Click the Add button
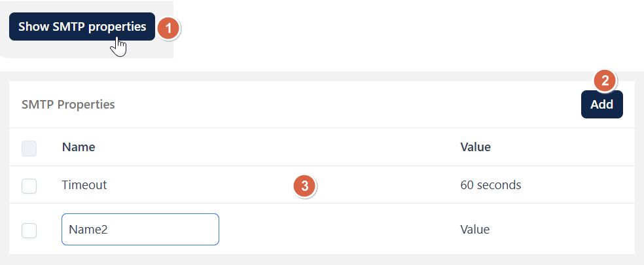 pyautogui.click(x=601, y=104)
